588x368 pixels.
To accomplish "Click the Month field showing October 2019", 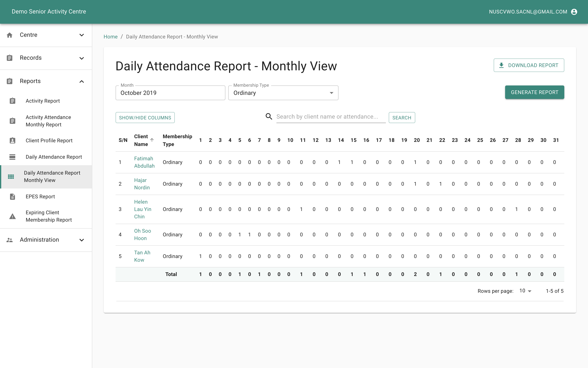I will pyautogui.click(x=170, y=93).
